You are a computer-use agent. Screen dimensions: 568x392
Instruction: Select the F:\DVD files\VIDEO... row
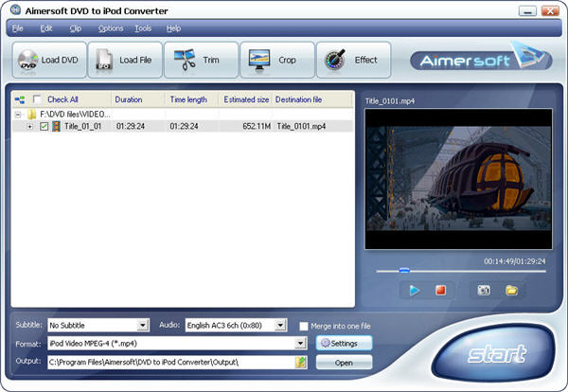tap(183, 115)
